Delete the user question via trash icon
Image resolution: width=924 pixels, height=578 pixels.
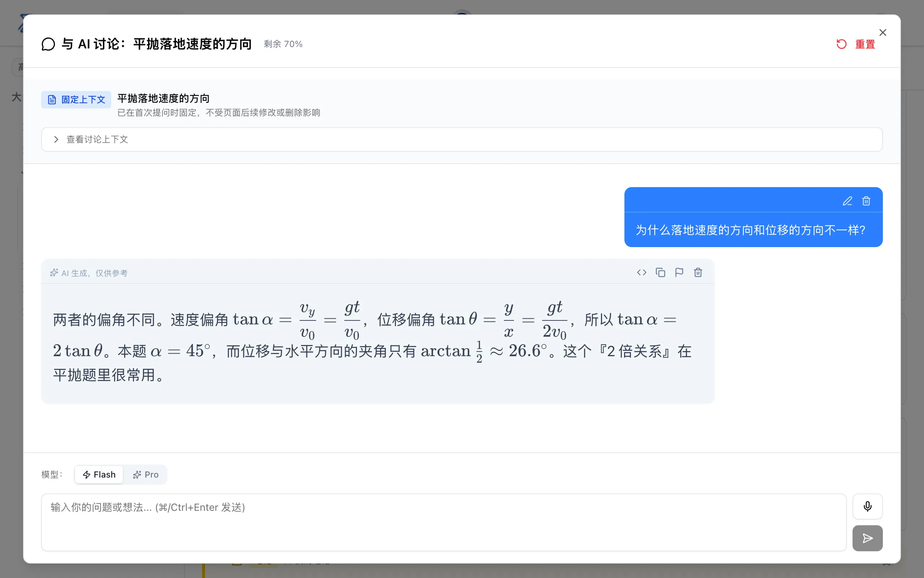click(866, 201)
